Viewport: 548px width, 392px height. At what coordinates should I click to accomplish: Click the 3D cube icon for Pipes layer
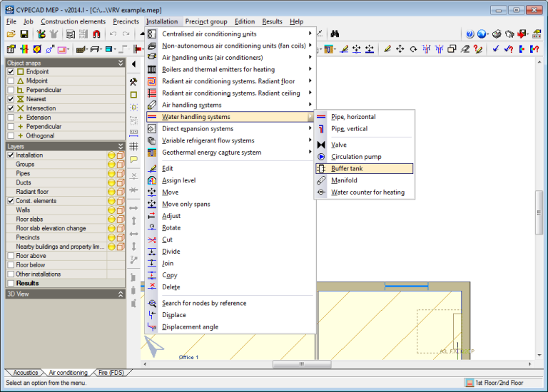[121, 173]
